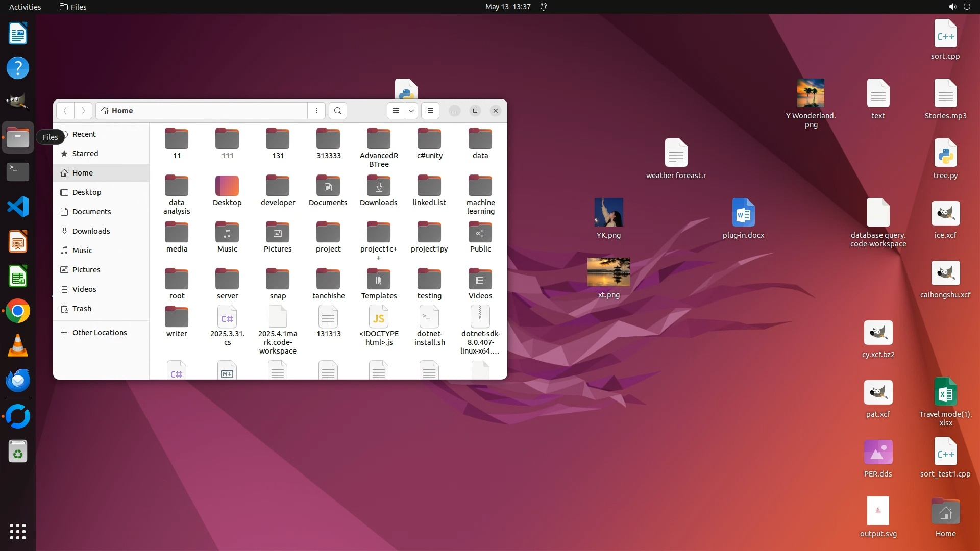The width and height of the screenshot is (980, 551).
Task: Click the back navigation arrow
Action: (65, 111)
